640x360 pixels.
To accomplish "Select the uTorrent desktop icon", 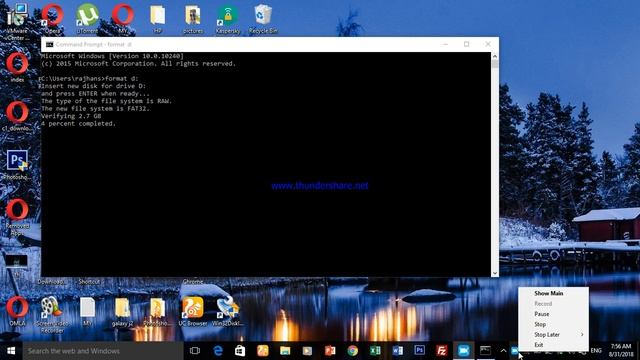I will [x=87, y=18].
